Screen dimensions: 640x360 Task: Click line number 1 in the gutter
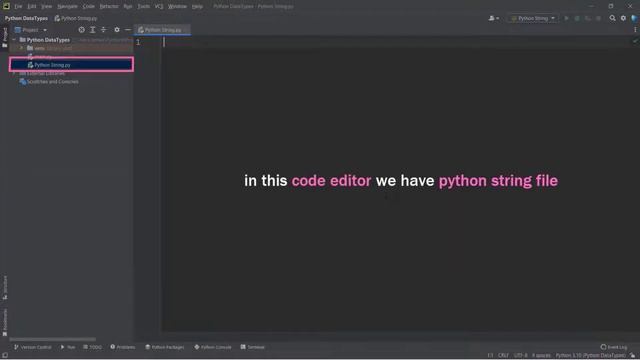tap(138, 42)
